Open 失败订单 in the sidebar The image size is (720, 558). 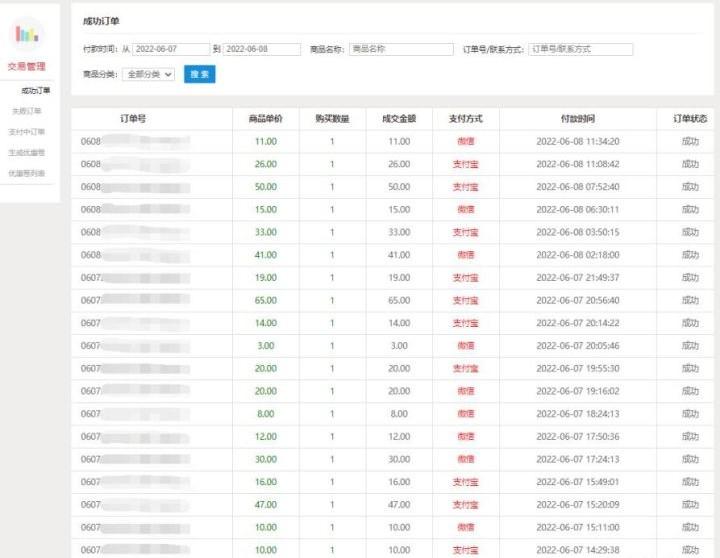(27, 111)
